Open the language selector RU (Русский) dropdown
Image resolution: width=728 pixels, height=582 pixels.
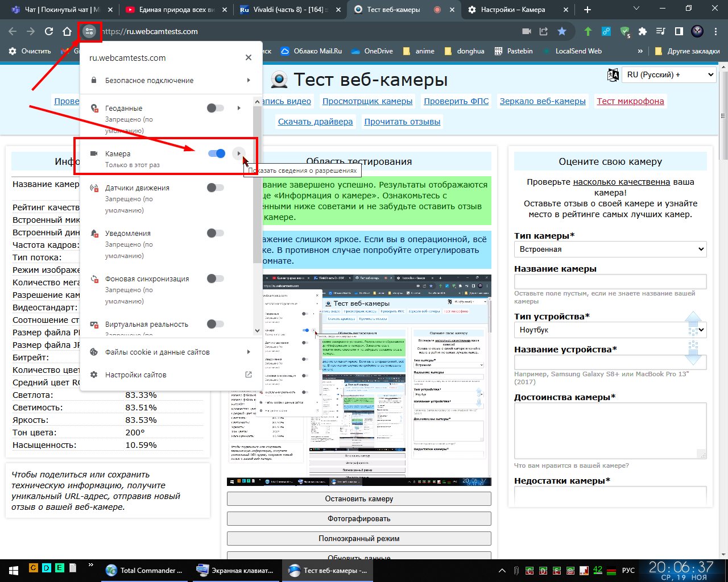click(669, 74)
